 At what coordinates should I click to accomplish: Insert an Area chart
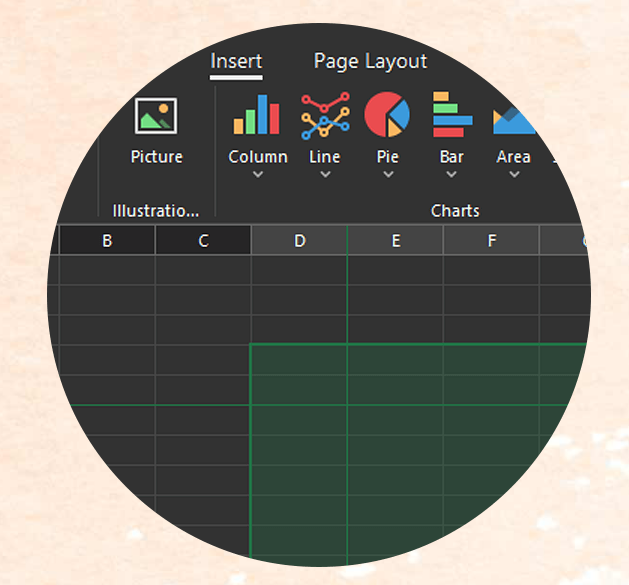[x=513, y=118]
